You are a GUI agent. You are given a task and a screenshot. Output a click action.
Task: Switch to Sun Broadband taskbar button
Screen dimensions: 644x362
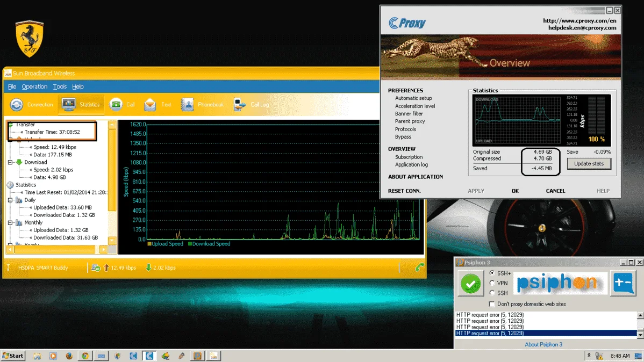tap(213, 356)
